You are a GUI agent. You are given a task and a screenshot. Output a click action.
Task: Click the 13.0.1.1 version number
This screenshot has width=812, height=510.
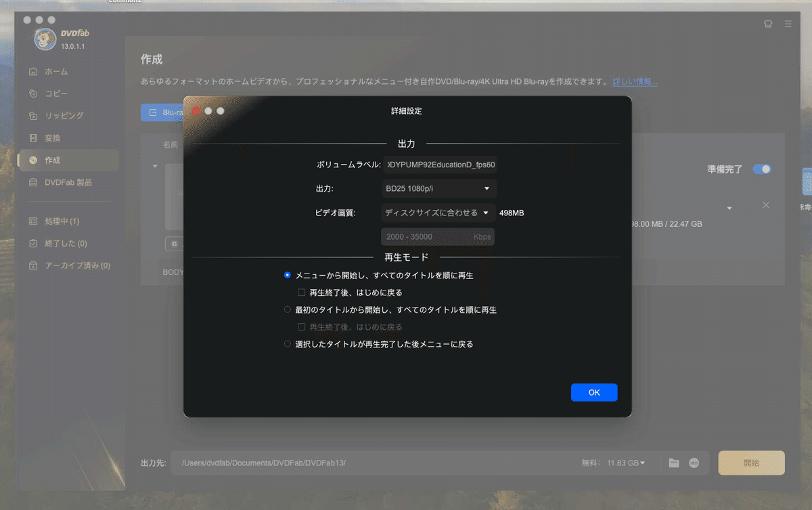click(x=72, y=47)
